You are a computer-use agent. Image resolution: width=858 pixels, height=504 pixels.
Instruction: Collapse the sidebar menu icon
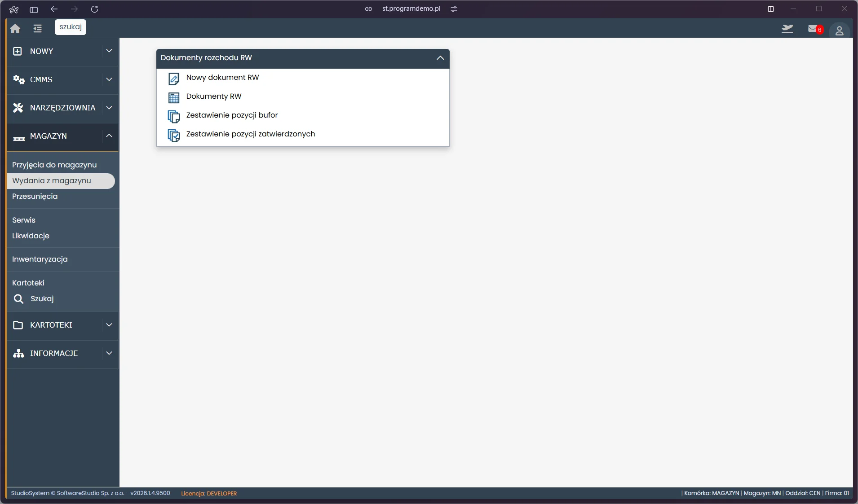coord(38,29)
